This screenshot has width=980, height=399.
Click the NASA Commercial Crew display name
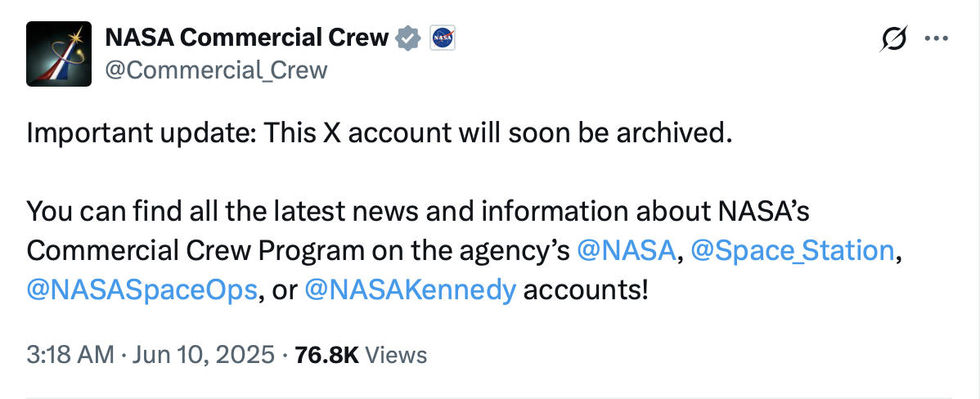247,38
